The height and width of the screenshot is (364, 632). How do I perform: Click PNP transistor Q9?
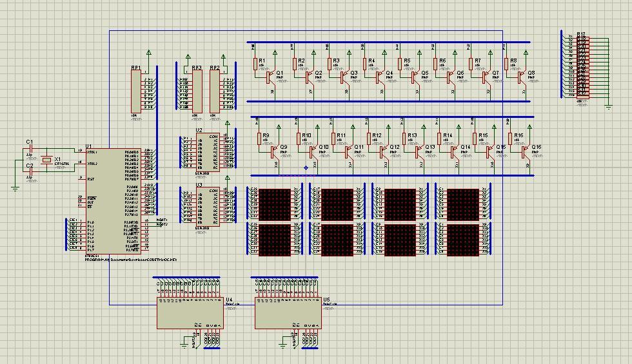pyautogui.click(x=273, y=150)
